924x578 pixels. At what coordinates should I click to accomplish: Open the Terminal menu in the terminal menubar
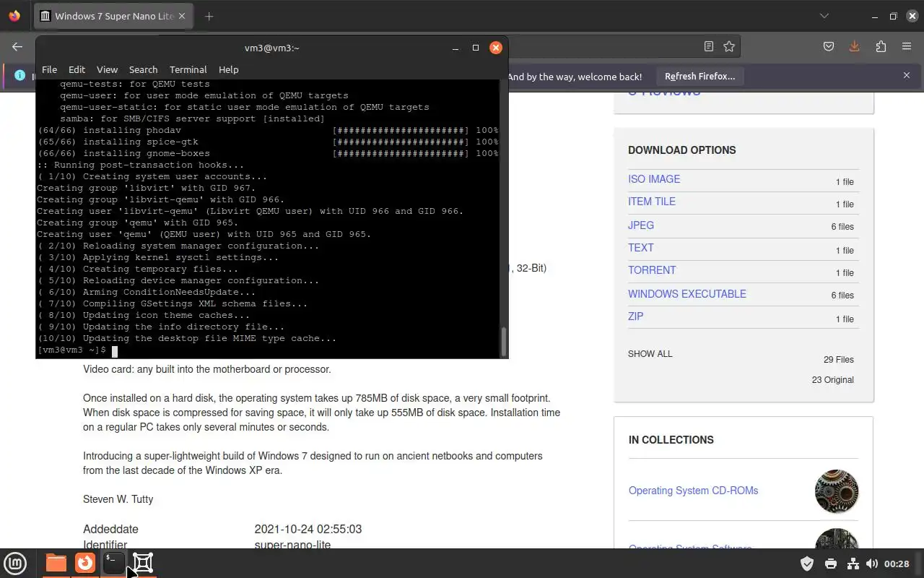[188, 69]
